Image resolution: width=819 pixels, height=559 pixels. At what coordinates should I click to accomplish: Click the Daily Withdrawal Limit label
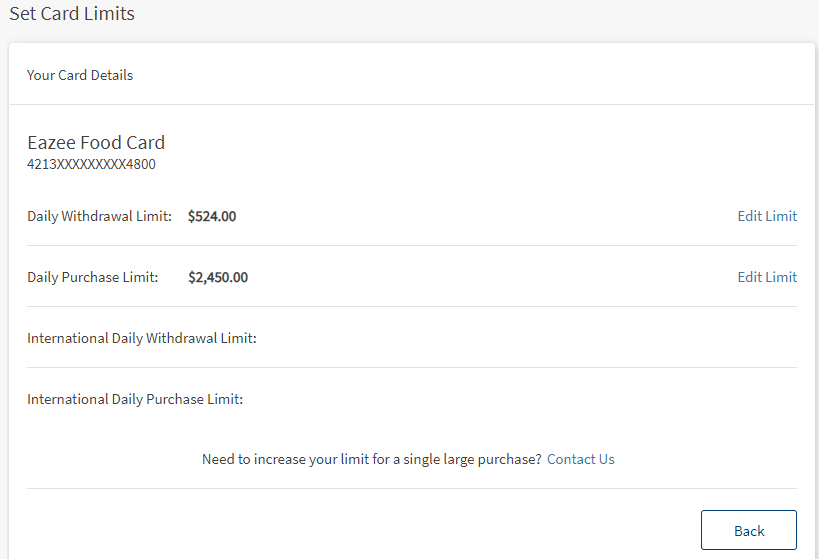click(99, 216)
